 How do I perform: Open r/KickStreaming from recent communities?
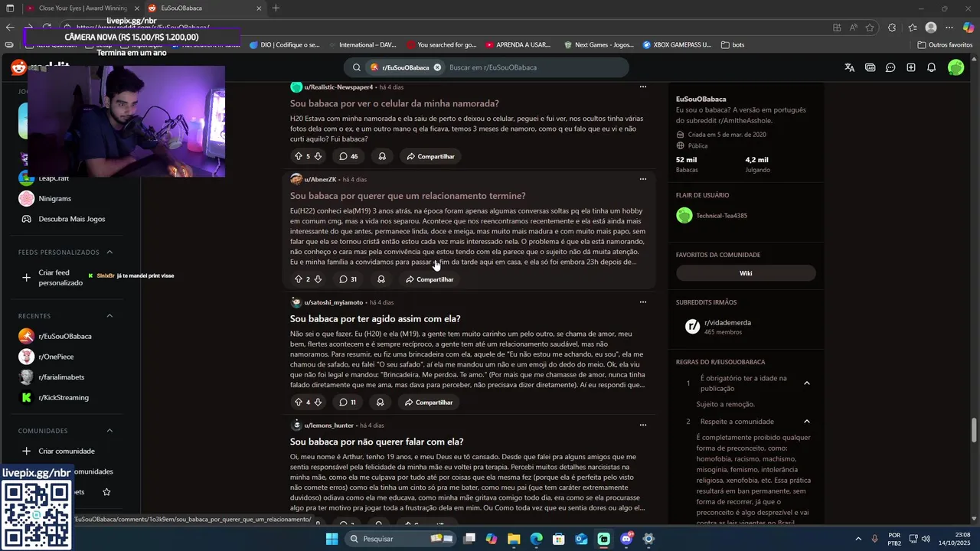(64, 397)
